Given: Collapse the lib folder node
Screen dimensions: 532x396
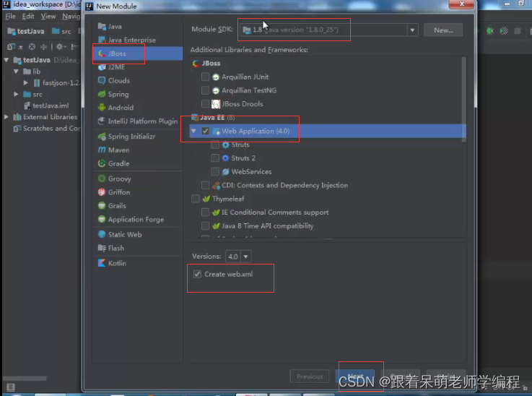Looking at the screenshot, I should tap(16, 72).
